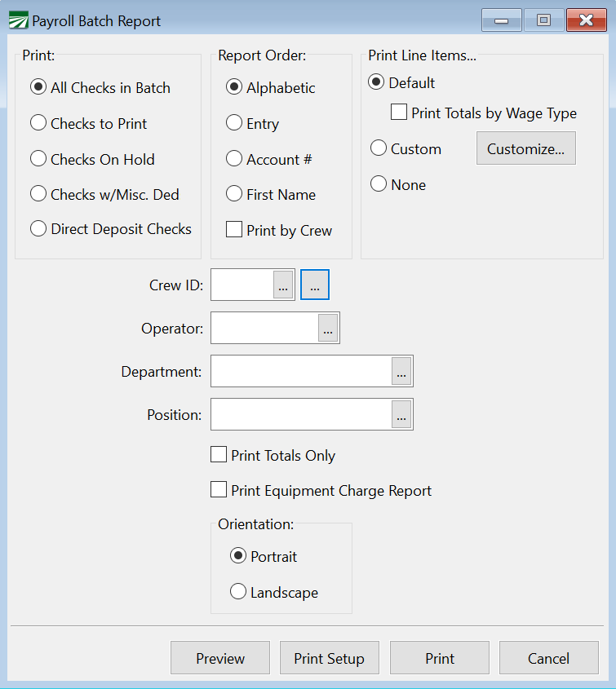
Task: Switch orientation to Landscape
Action: pos(237,593)
